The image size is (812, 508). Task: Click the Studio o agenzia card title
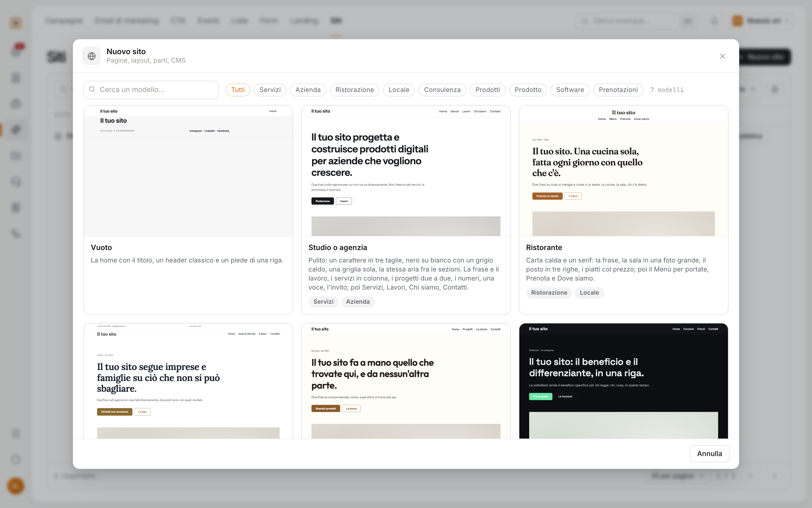pyautogui.click(x=337, y=247)
